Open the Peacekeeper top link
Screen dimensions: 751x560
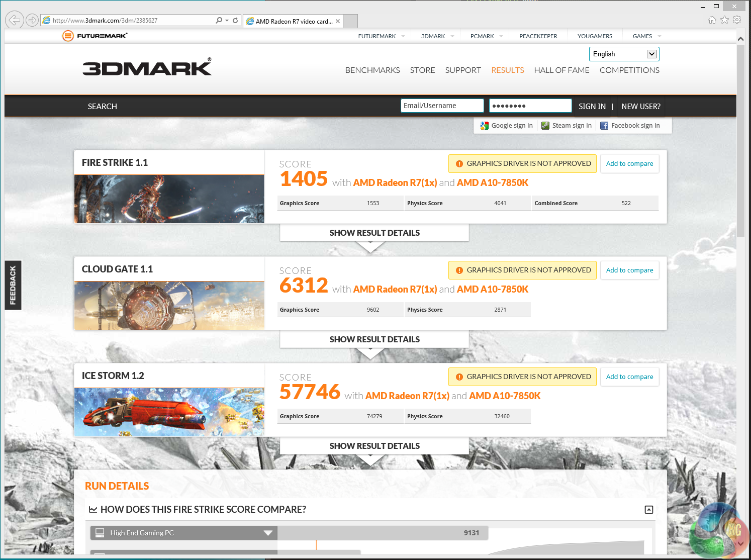(x=538, y=36)
